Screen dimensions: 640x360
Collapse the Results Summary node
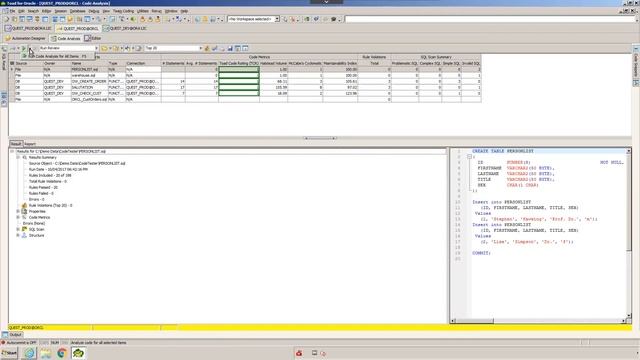(x=18, y=157)
